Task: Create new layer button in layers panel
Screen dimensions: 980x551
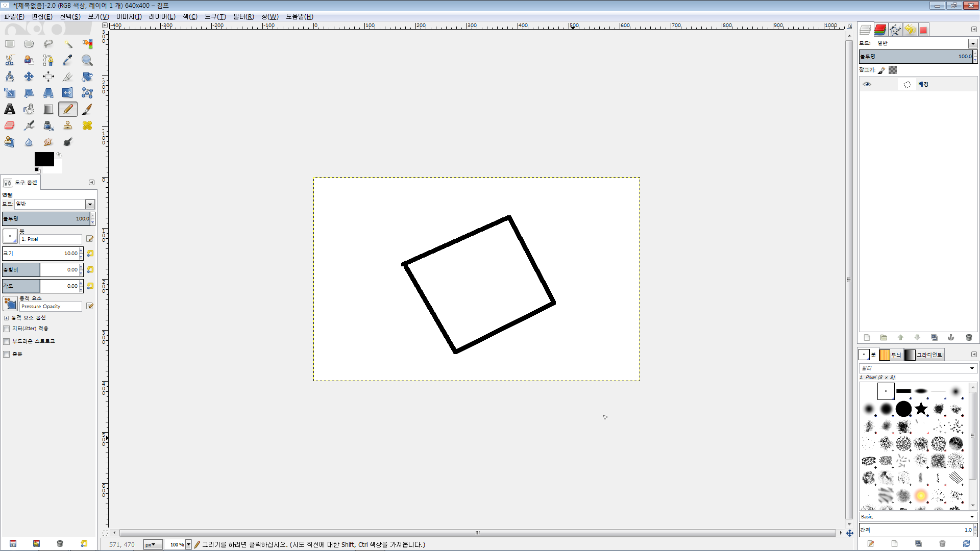Action: (x=867, y=338)
